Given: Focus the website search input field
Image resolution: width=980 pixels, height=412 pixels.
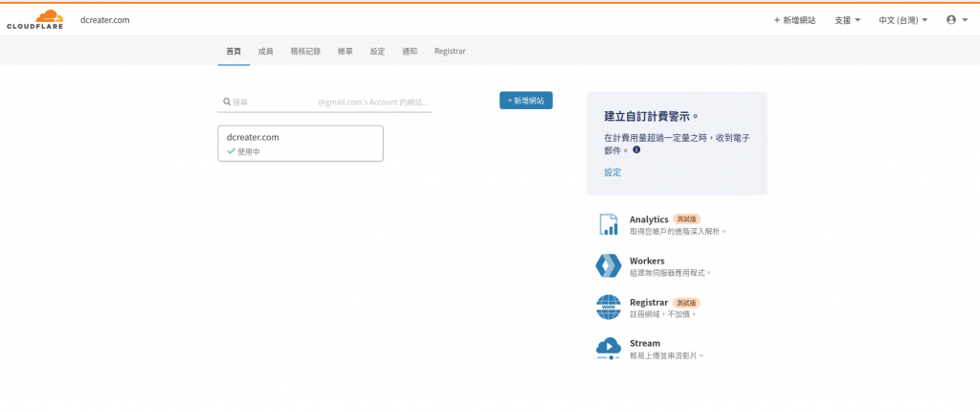Looking at the screenshot, I should pos(325,102).
